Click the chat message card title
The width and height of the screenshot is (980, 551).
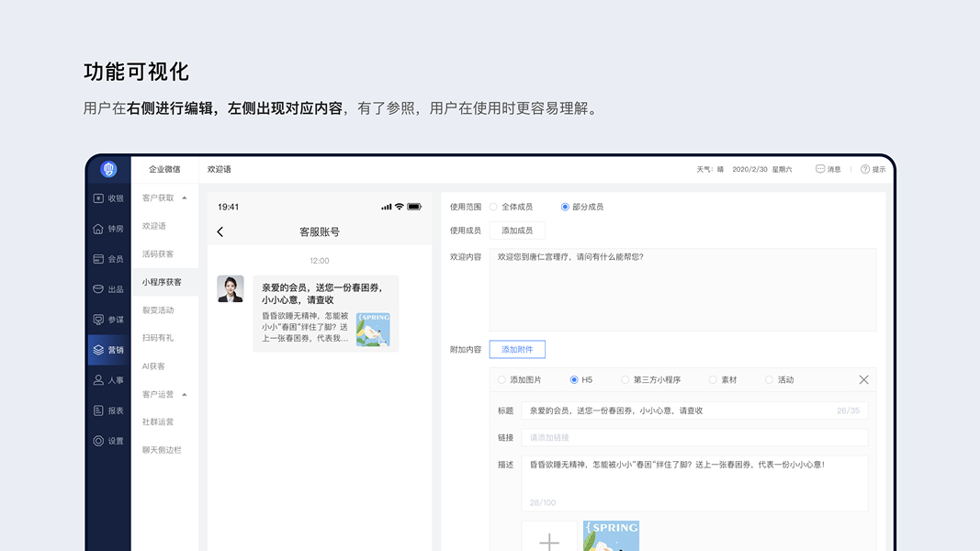(x=321, y=294)
